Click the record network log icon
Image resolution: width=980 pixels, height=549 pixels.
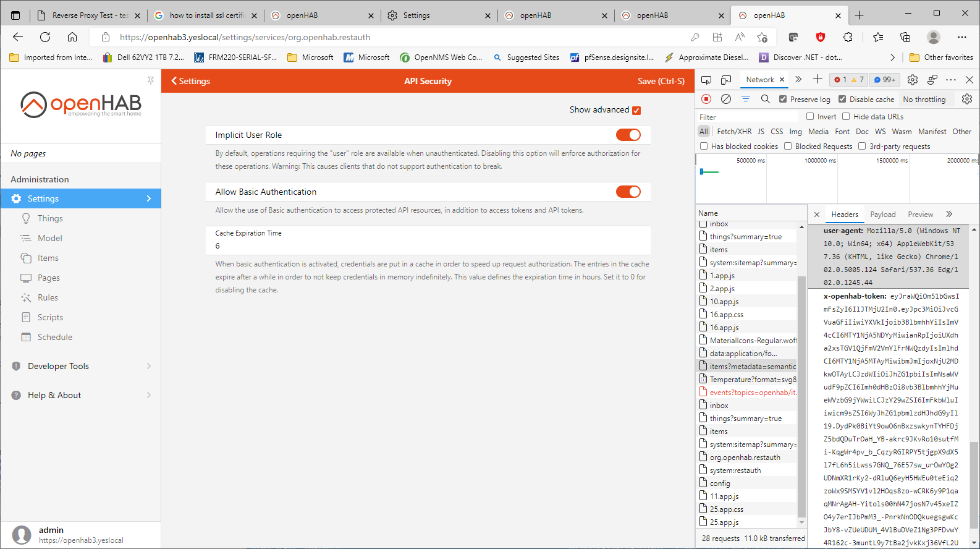706,99
